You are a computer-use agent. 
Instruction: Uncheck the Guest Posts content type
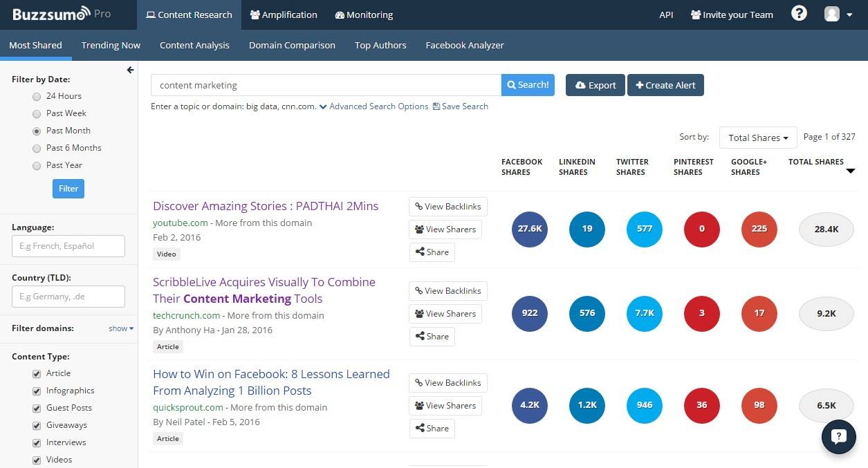coord(37,408)
